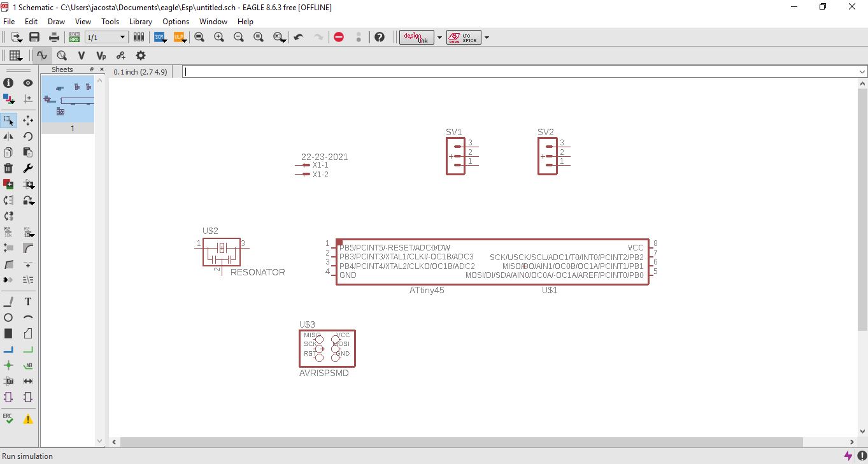
Task: Open the Library menu
Action: [x=141, y=21]
